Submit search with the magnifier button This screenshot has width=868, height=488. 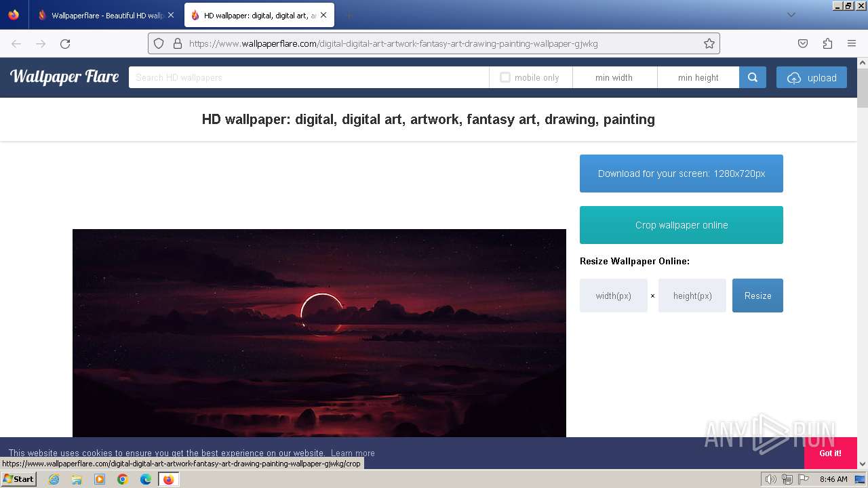tap(753, 77)
